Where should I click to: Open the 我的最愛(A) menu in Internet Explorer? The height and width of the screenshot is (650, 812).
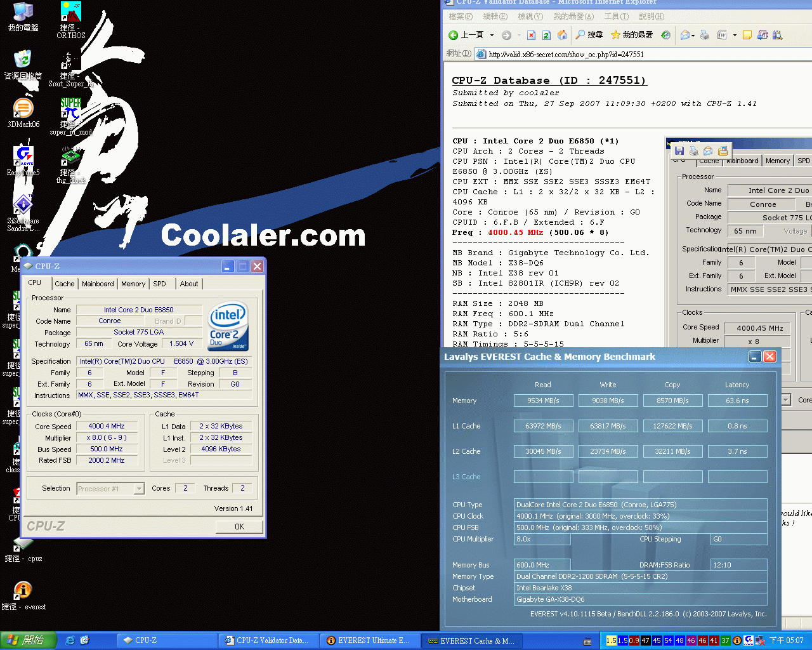(x=574, y=17)
